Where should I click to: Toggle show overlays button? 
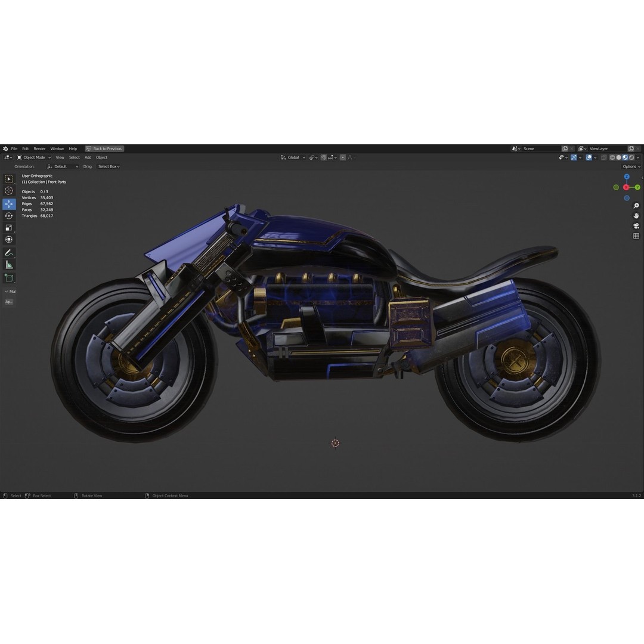(x=589, y=157)
